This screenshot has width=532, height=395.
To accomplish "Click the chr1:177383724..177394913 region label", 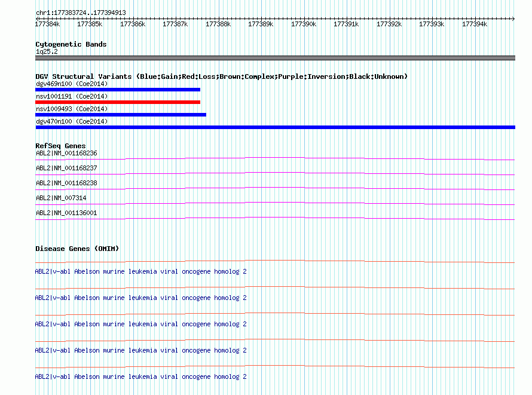I will [81, 13].
